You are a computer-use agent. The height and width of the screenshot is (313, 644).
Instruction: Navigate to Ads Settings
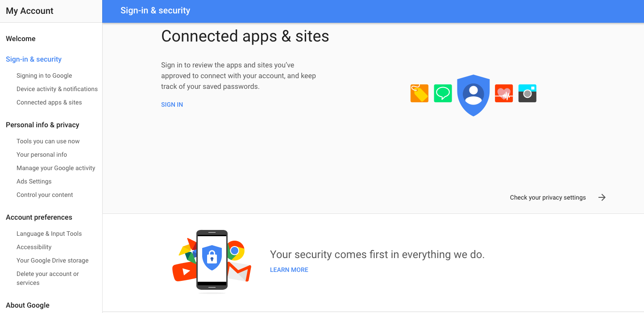(x=34, y=182)
